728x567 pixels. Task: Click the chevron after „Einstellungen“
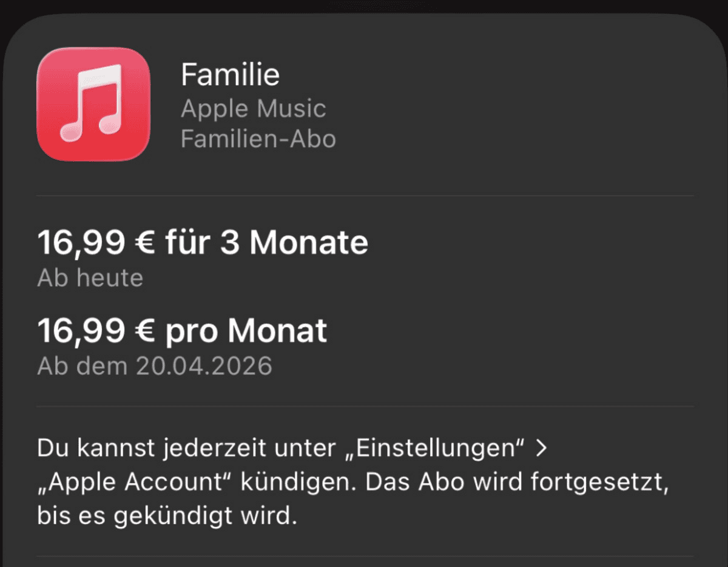click(542, 449)
